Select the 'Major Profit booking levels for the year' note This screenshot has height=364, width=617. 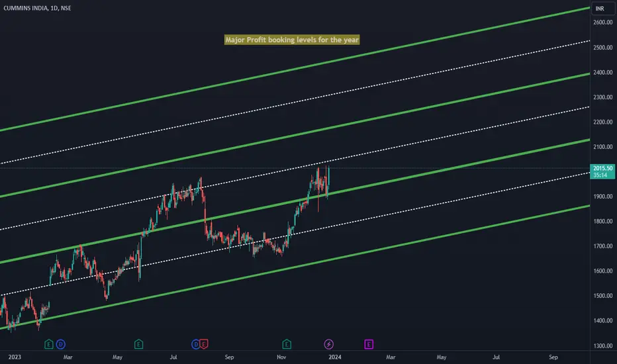(x=292, y=40)
